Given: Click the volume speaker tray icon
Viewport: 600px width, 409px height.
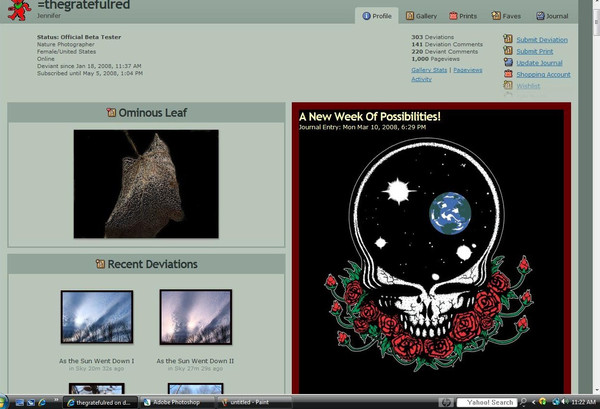Looking at the screenshot, I should click(565, 402).
